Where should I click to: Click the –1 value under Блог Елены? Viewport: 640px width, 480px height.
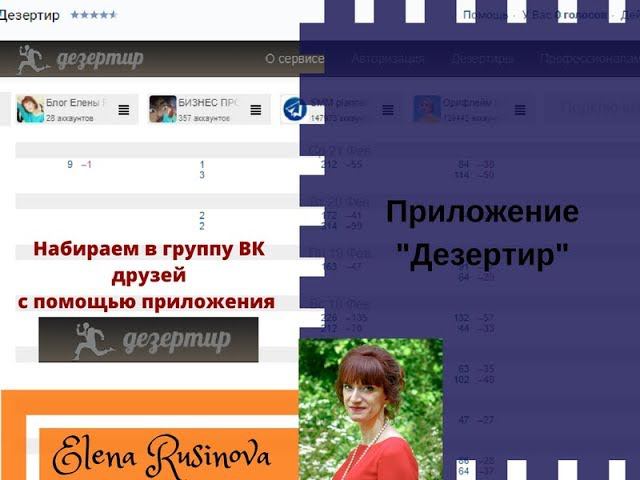[86, 164]
